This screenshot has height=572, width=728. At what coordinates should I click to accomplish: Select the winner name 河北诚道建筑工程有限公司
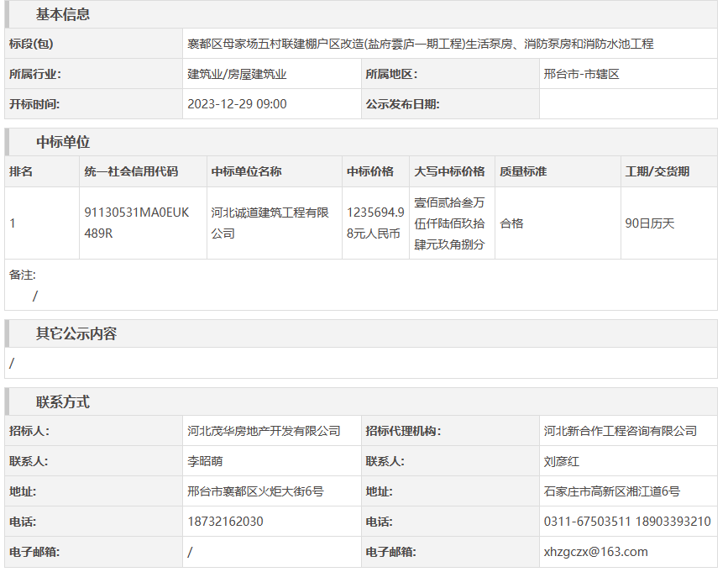(x=270, y=223)
